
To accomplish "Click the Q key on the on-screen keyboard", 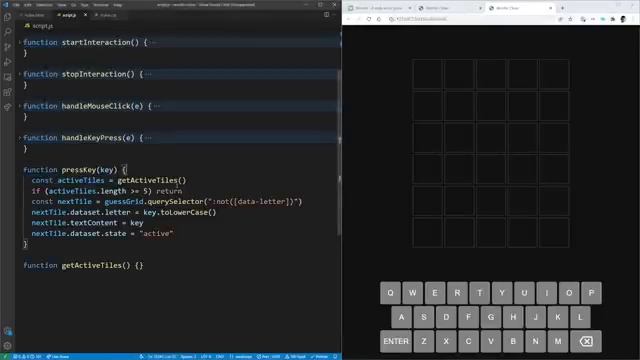I will click(x=390, y=293).
